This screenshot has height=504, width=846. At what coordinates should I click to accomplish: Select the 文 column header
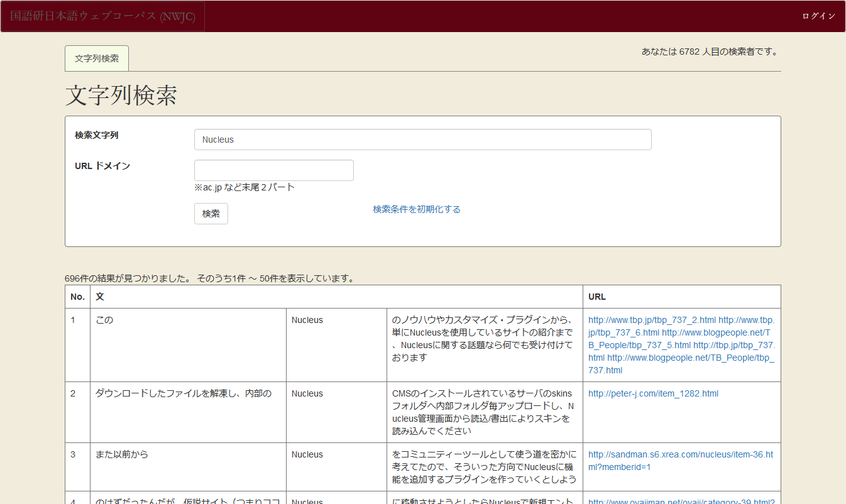coord(99,296)
